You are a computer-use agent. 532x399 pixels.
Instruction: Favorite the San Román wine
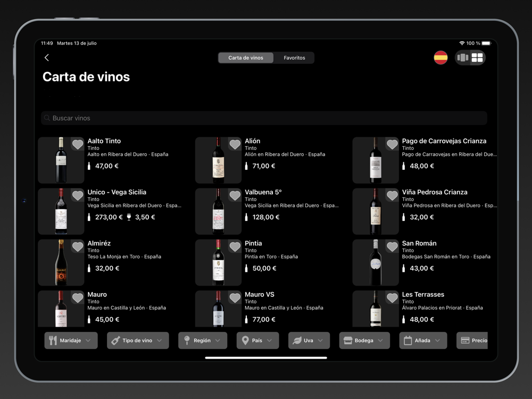(x=392, y=247)
